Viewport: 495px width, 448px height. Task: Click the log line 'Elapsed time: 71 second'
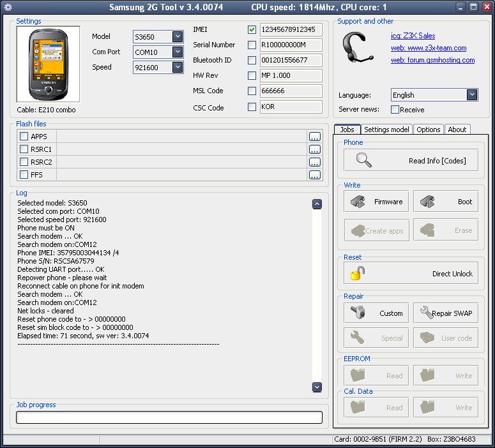pos(83,336)
